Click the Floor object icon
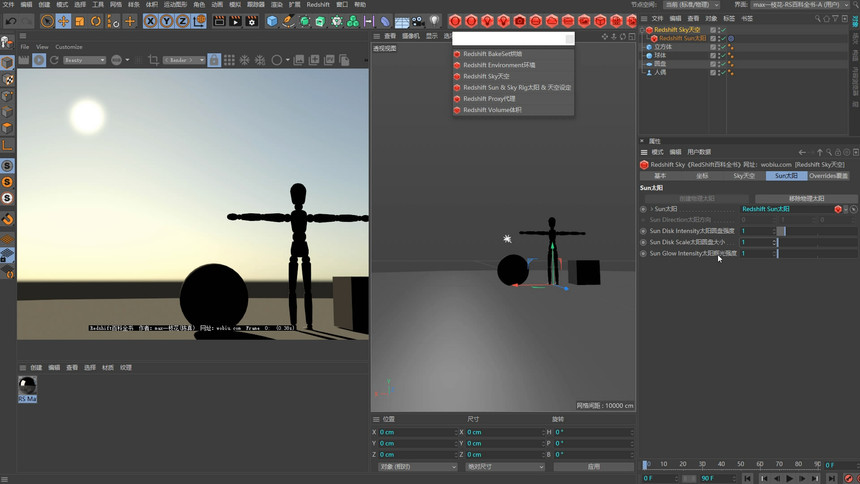The width and height of the screenshot is (860, 484). [402, 21]
